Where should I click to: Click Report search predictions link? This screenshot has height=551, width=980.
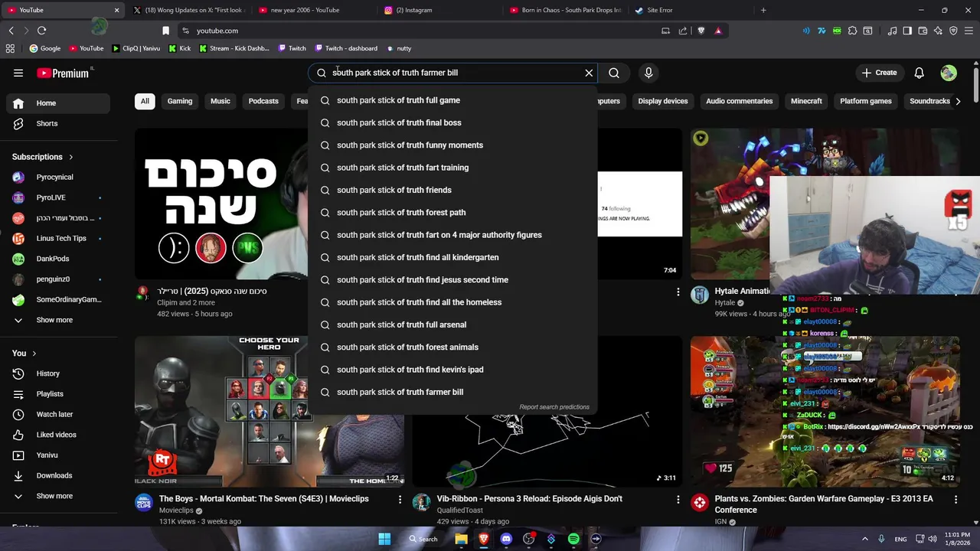(x=554, y=407)
